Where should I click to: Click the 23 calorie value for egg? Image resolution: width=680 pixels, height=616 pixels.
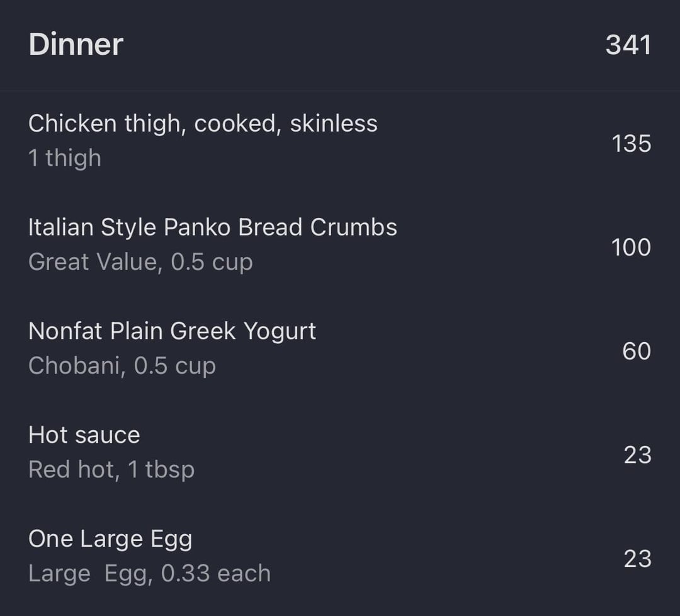click(637, 559)
